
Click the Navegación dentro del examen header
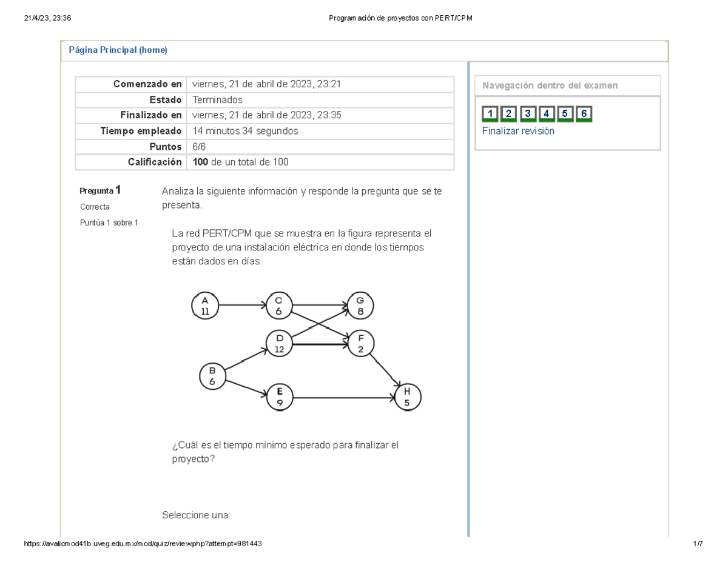(x=550, y=85)
